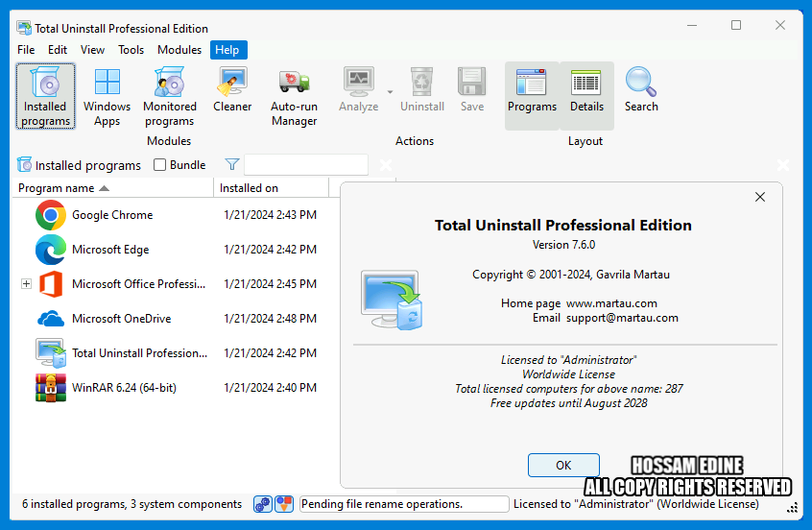Open the File menu
The width and height of the screenshot is (812, 530).
click(26, 50)
